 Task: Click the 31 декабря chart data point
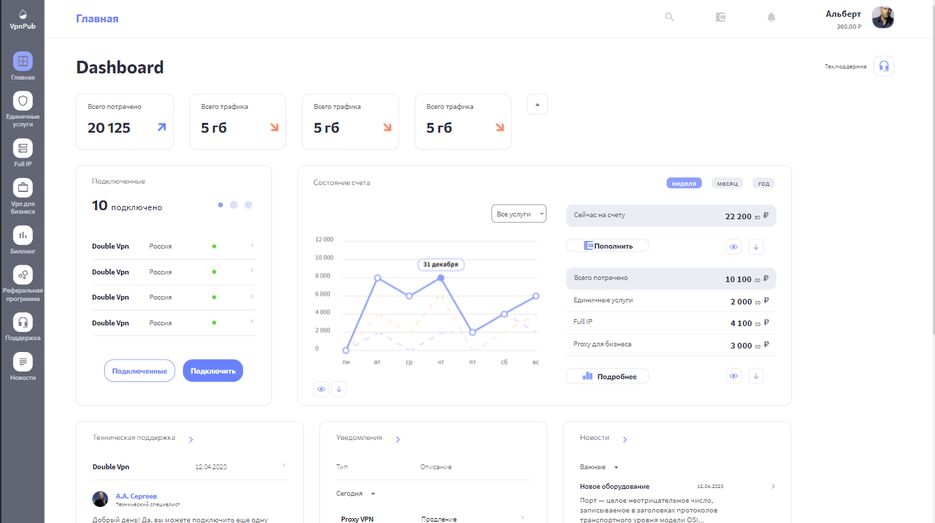pyautogui.click(x=440, y=278)
